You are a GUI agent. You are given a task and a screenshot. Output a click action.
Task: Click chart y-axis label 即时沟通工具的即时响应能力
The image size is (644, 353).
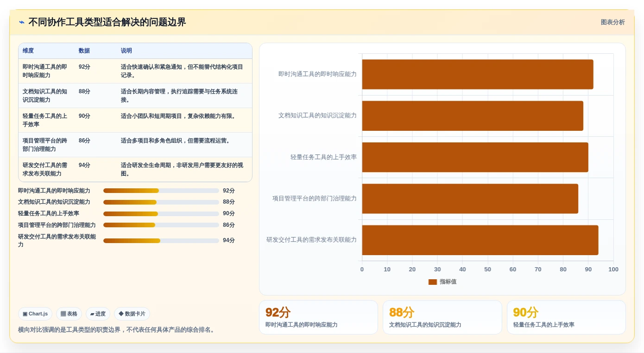317,74
